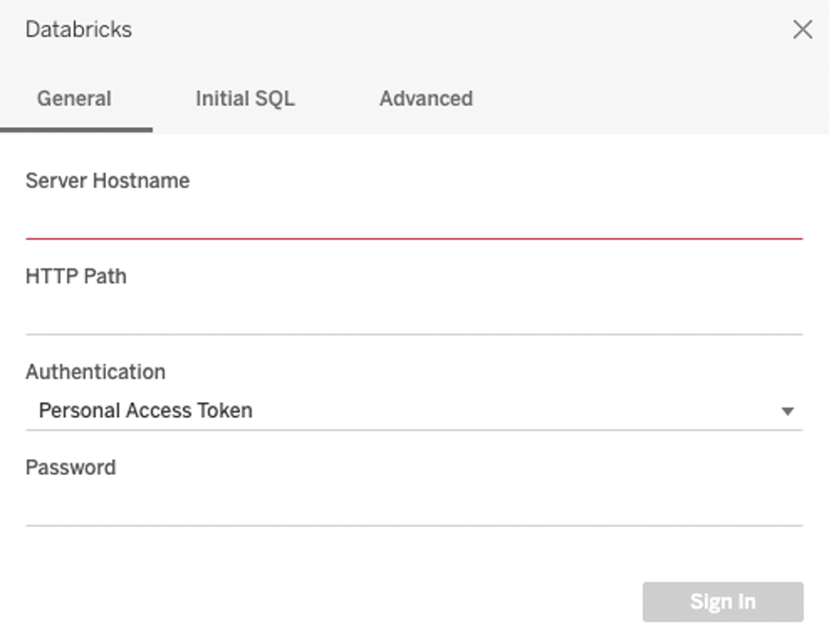Click the Server Hostname label
This screenshot has width=829, height=644.
(x=108, y=181)
